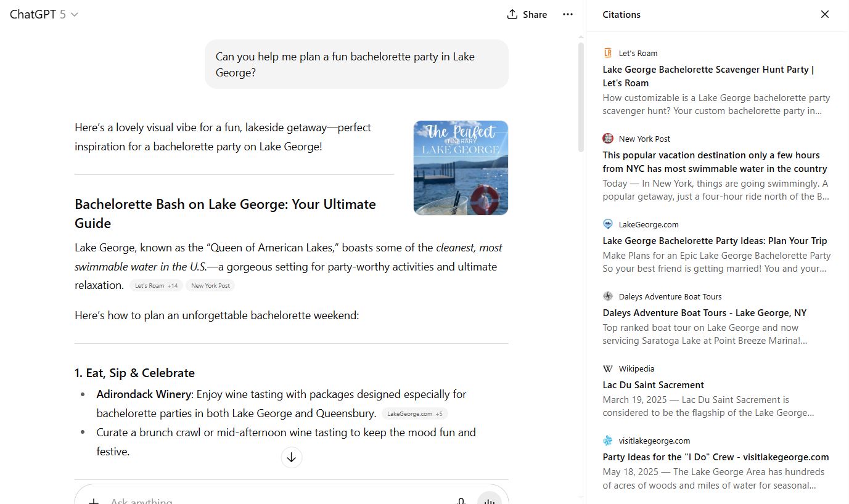The image size is (849, 504).
Task: Click the Ask anything message input field
Action: [277, 500]
